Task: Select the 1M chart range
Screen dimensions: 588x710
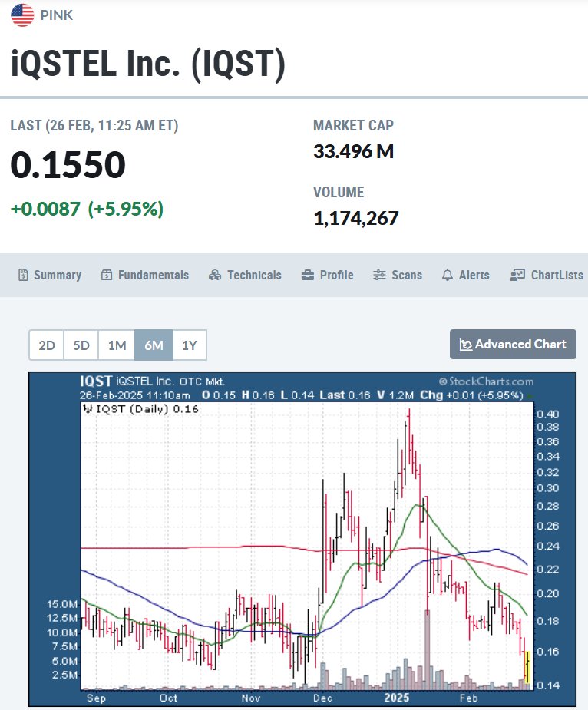Action: 117,345
